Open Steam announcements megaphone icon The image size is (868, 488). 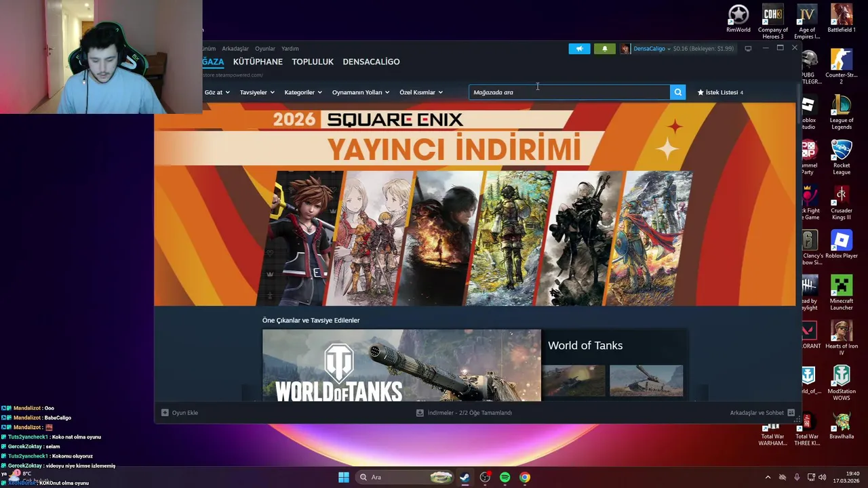pyautogui.click(x=579, y=49)
